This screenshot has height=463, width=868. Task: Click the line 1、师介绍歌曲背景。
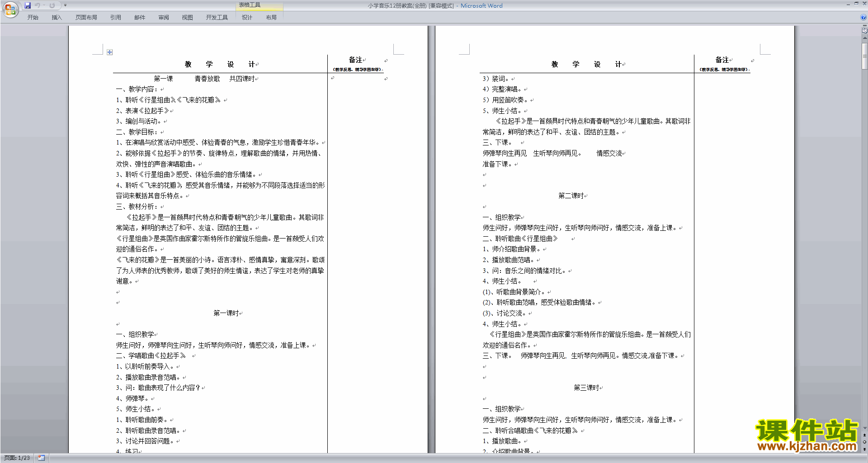point(512,249)
